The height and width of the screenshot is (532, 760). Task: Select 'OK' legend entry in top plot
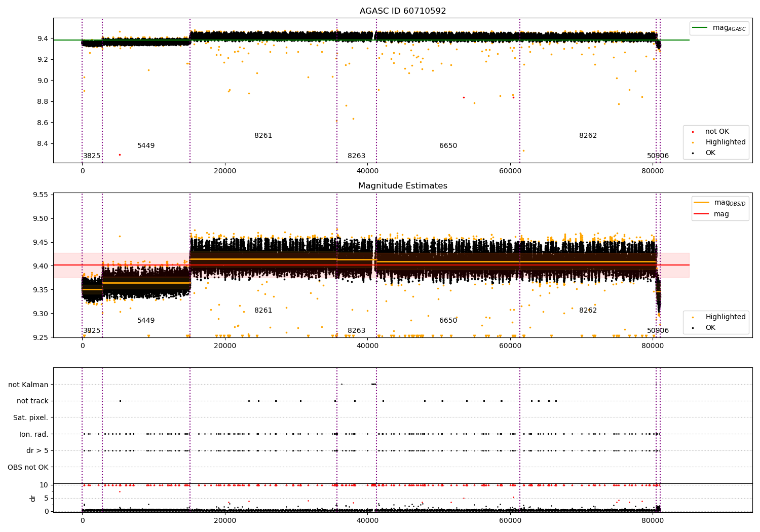coord(710,153)
